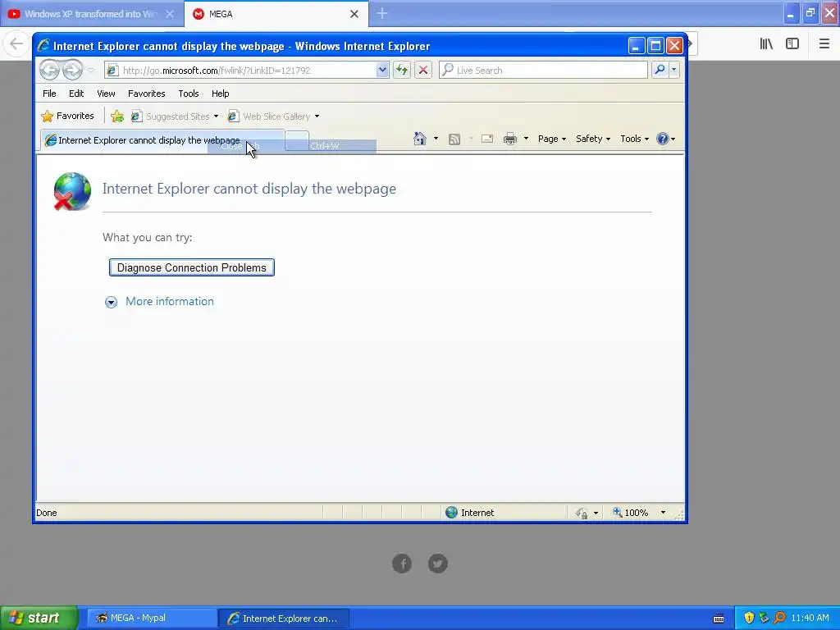
Task: Open Tools command bar menu
Action: click(x=634, y=139)
